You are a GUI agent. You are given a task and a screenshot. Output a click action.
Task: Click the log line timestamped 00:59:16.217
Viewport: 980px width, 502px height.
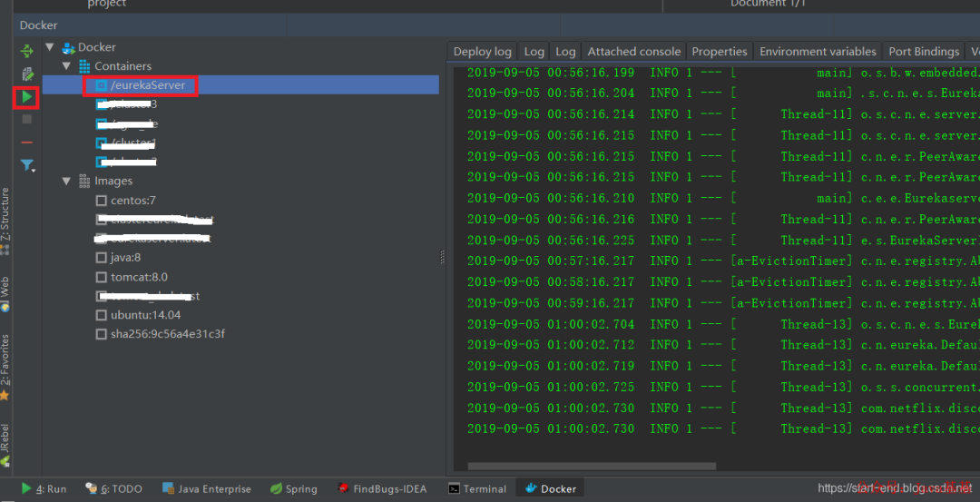coord(723,303)
